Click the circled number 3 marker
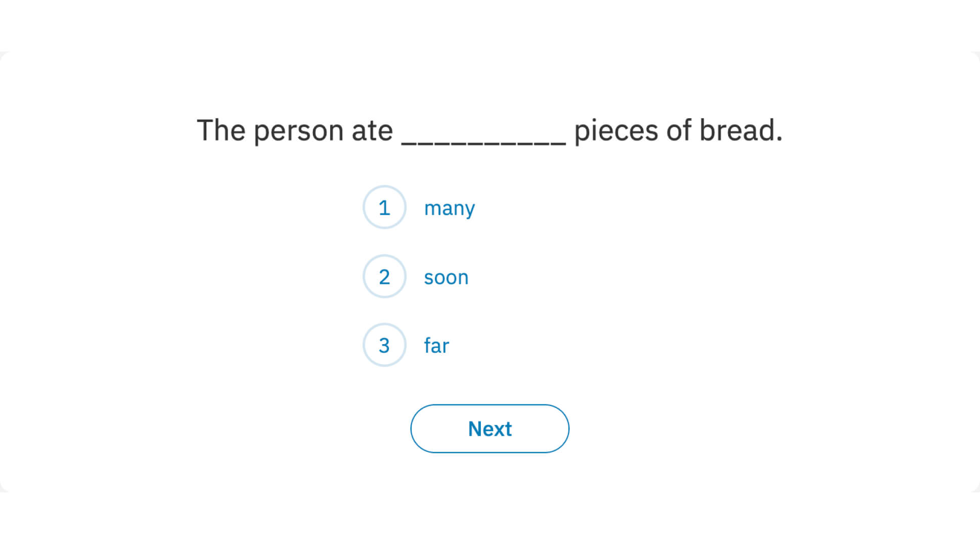The image size is (980, 558). 384,345
